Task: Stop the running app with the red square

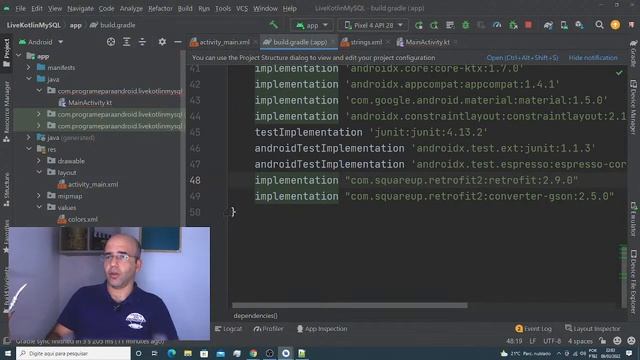Action: click(x=528, y=25)
